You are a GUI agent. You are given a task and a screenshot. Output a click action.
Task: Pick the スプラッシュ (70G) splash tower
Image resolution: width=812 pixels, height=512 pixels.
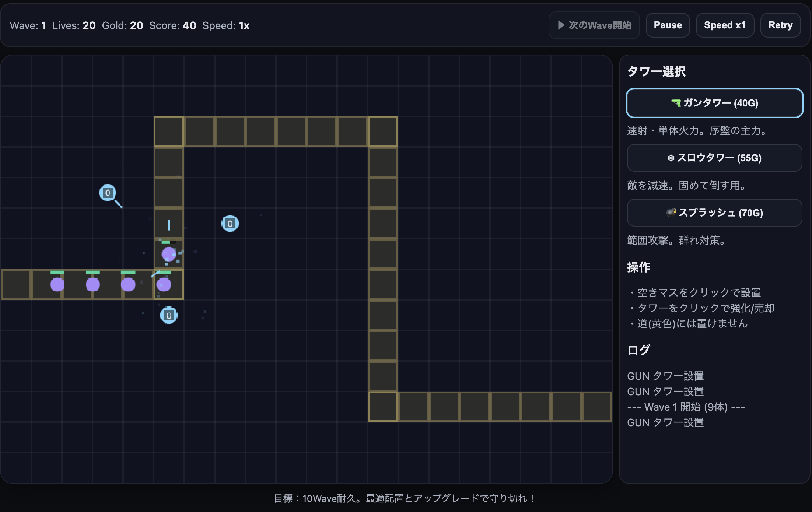(x=714, y=213)
